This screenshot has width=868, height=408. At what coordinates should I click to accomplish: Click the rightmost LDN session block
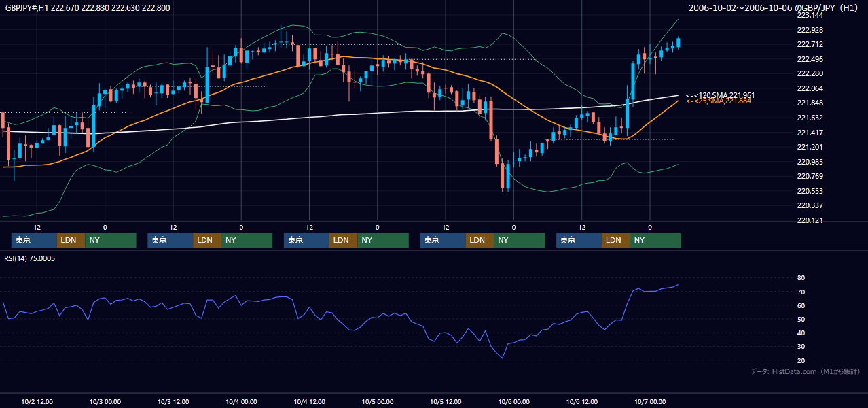615,240
